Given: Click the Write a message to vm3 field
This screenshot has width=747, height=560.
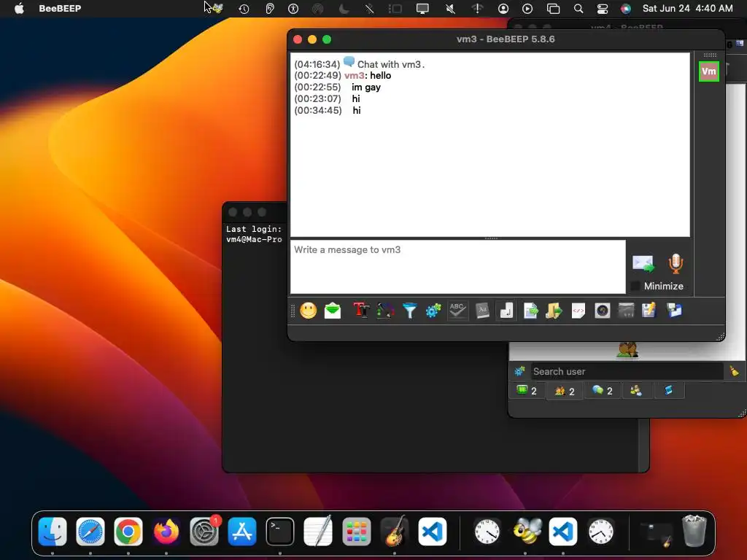Looking at the screenshot, I should (x=458, y=267).
